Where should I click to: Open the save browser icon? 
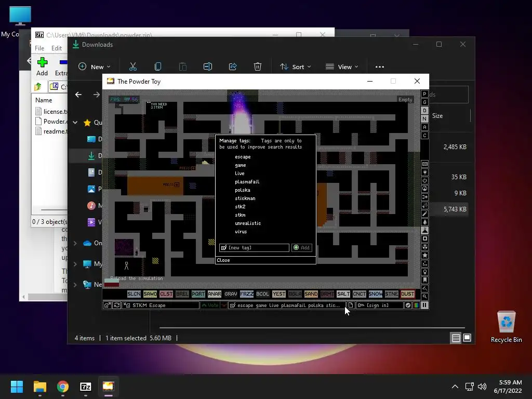[x=107, y=305]
